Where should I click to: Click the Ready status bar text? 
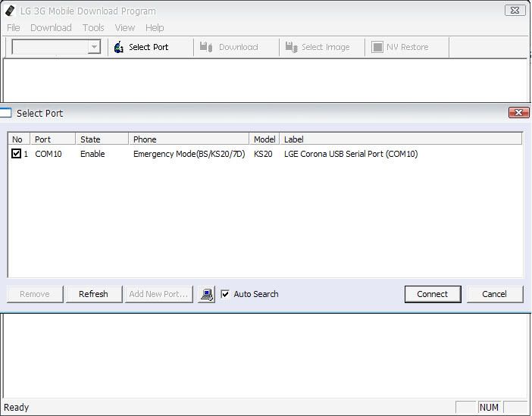(x=16, y=407)
